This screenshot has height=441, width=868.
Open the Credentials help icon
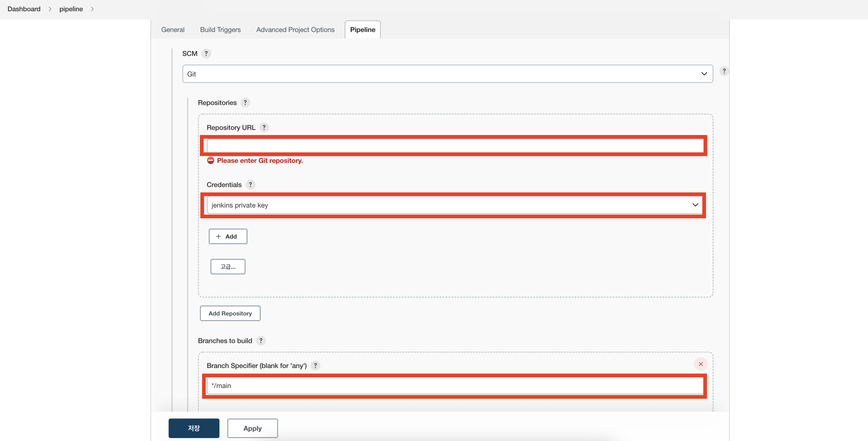250,184
